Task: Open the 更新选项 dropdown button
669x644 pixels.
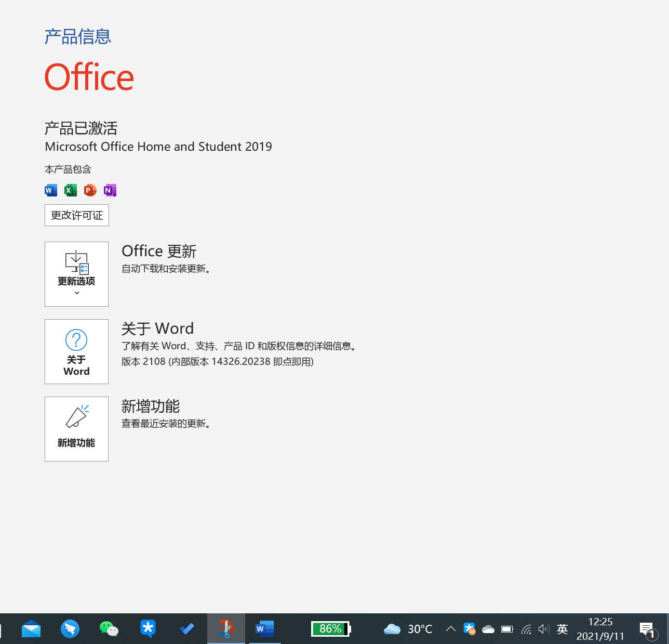Action: (x=76, y=274)
